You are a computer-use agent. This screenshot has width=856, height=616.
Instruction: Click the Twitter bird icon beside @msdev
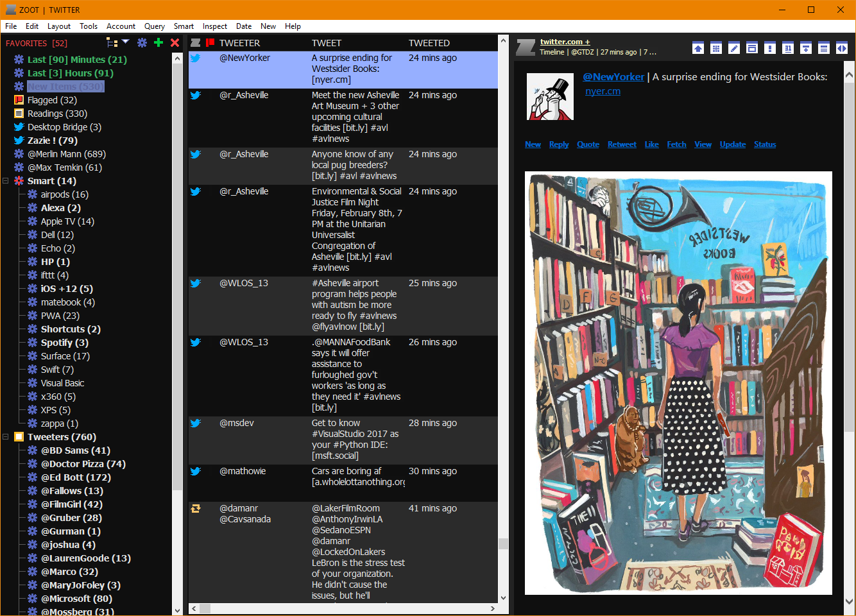196,423
